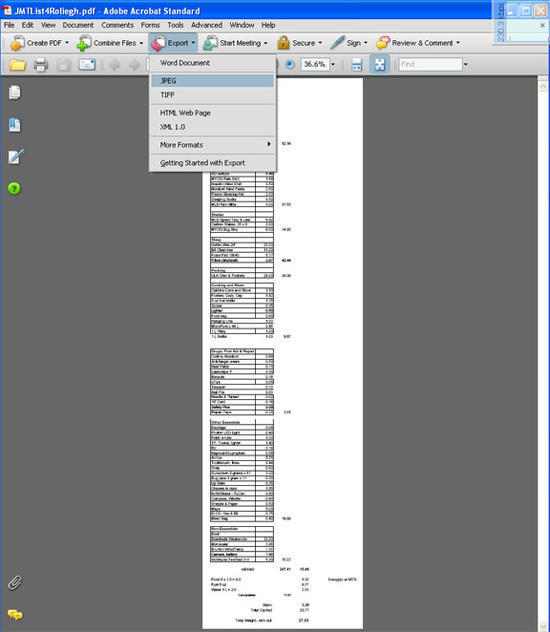Click the Secure padlock icon

pyautogui.click(x=283, y=43)
